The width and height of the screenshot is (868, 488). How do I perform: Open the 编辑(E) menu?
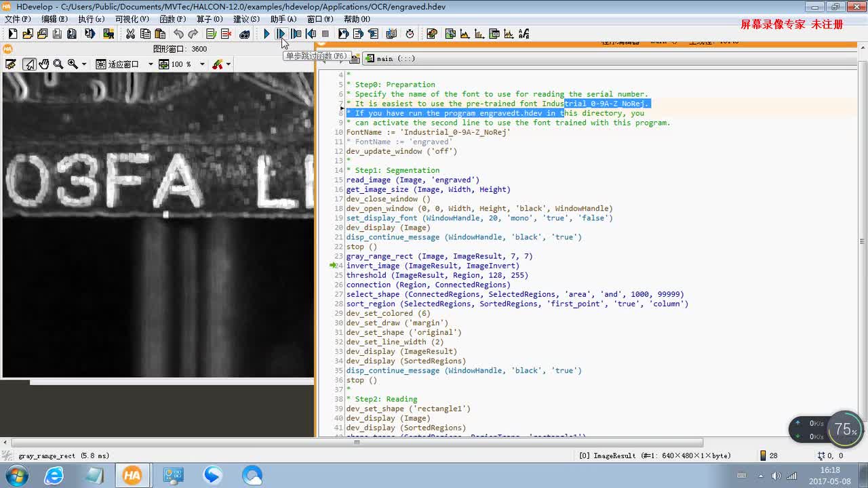[54, 19]
